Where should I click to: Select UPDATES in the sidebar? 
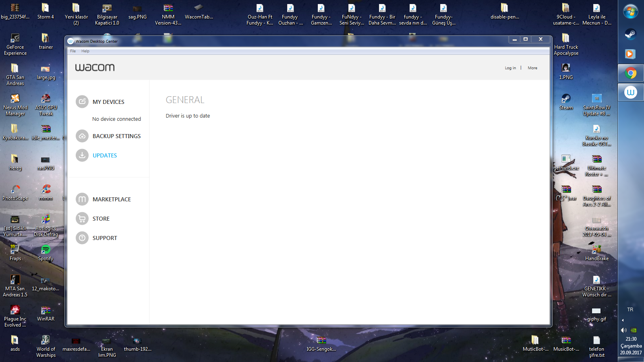coord(105,155)
